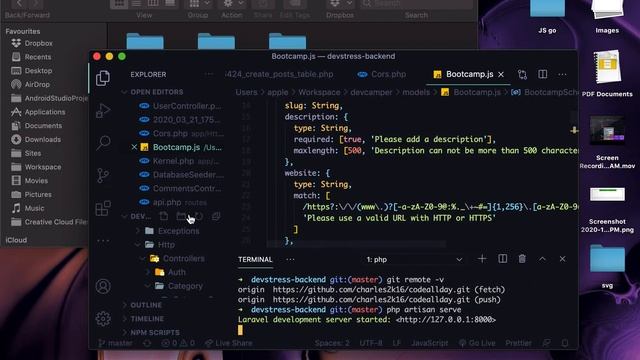The width and height of the screenshot is (640, 360).
Task: Change indentation via Spaces: 2
Action: (x=332, y=343)
